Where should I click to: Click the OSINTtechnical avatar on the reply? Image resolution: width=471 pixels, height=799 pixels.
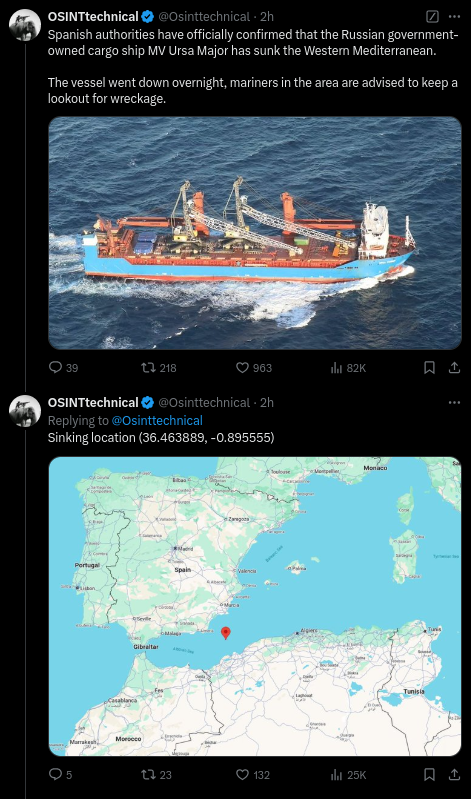[x=25, y=411]
